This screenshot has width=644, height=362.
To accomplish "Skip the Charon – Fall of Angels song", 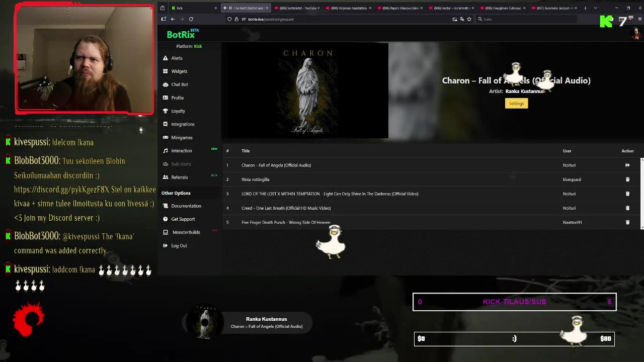I will [x=627, y=165].
